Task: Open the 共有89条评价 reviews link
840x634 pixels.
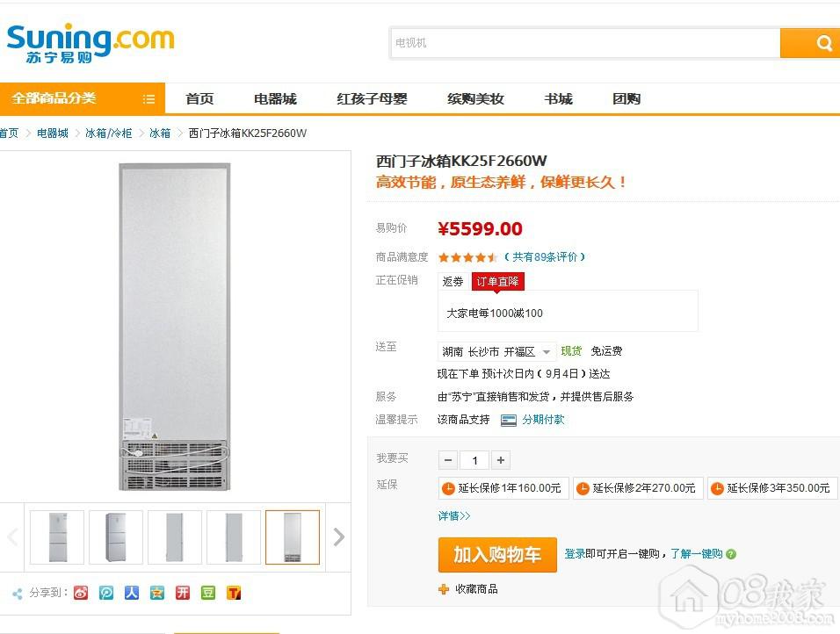Action: 545,257
